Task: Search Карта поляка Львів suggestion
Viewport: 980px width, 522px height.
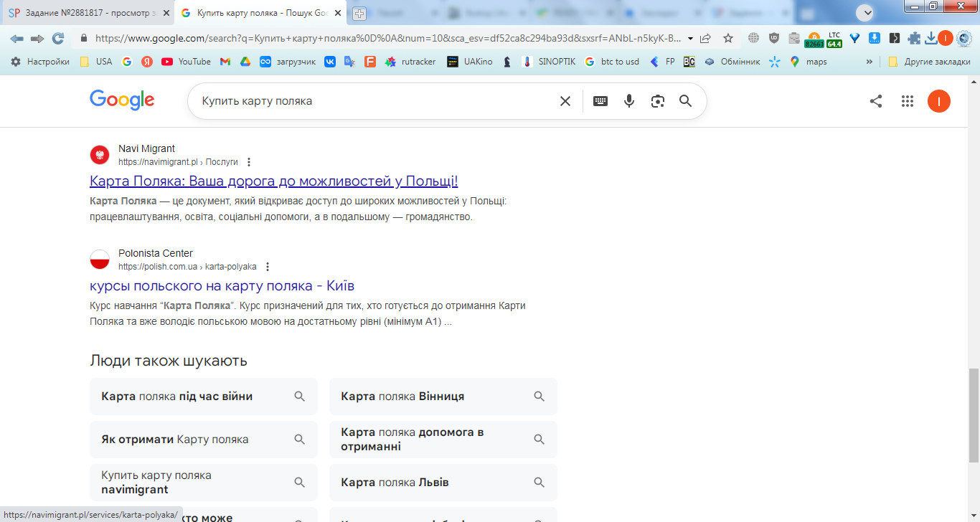Action: click(x=443, y=483)
